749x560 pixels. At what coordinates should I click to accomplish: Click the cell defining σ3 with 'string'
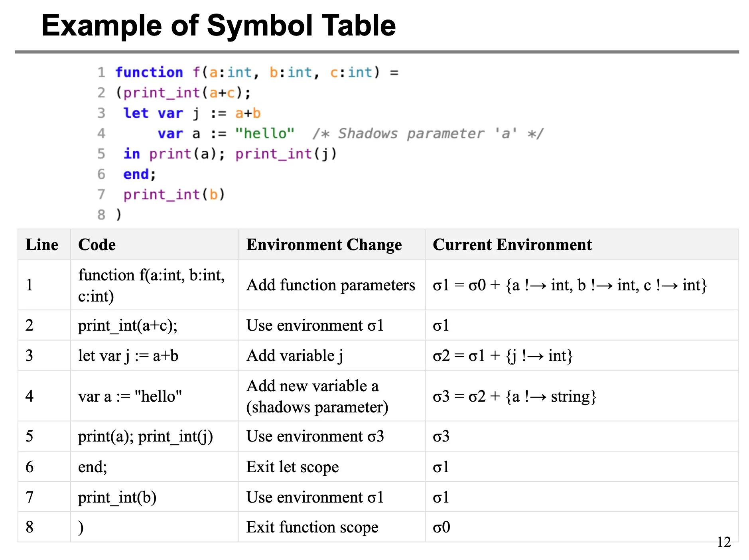click(514, 396)
